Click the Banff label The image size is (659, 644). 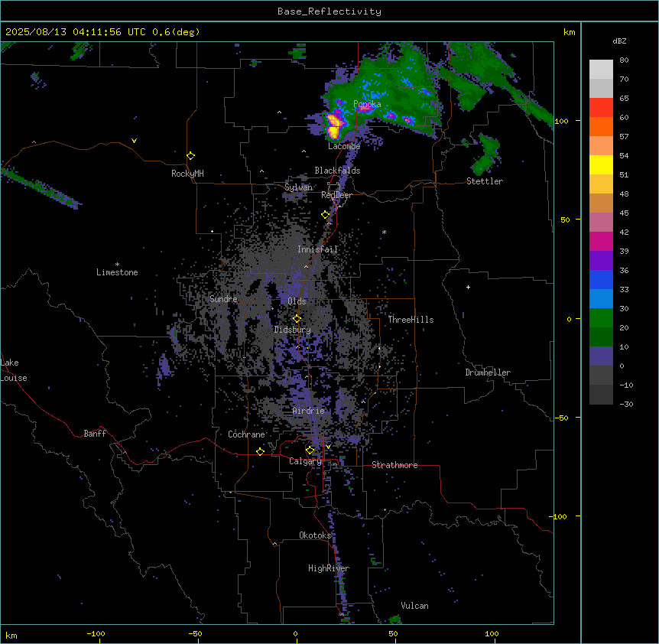[x=95, y=434]
